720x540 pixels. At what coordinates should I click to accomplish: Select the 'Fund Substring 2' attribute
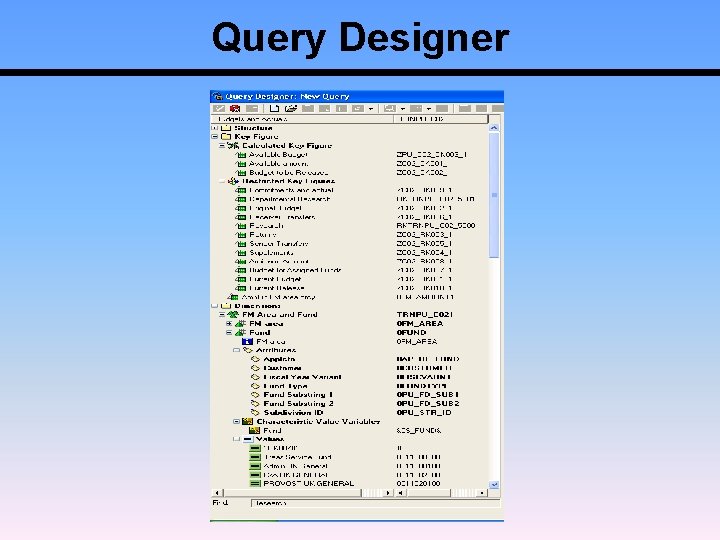(298, 404)
